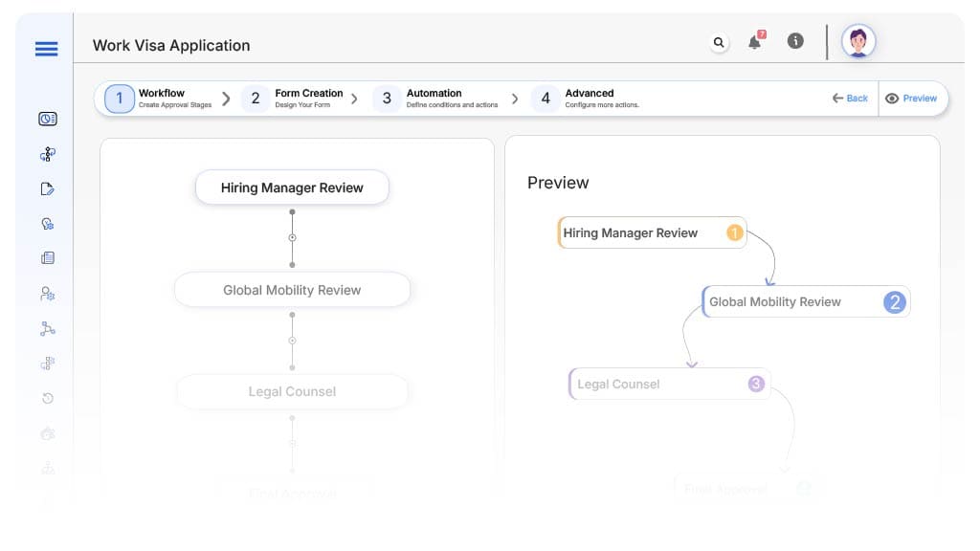Open the dashboard icon in sidebar

click(x=48, y=119)
